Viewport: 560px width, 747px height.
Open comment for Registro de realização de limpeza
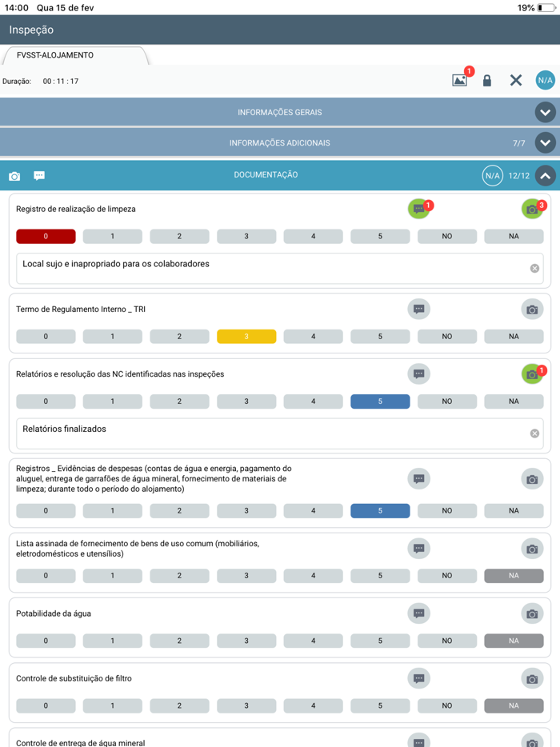coord(419,209)
